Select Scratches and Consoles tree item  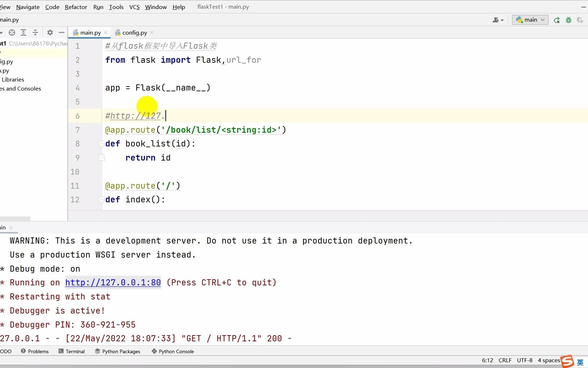[x=21, y=88]
